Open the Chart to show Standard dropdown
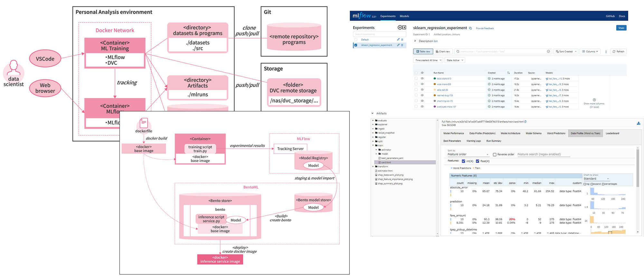 click(x=596, y=179)
